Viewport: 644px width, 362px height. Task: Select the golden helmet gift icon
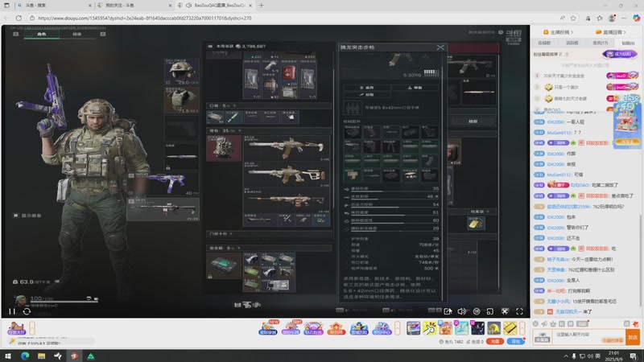click(493, 328)
